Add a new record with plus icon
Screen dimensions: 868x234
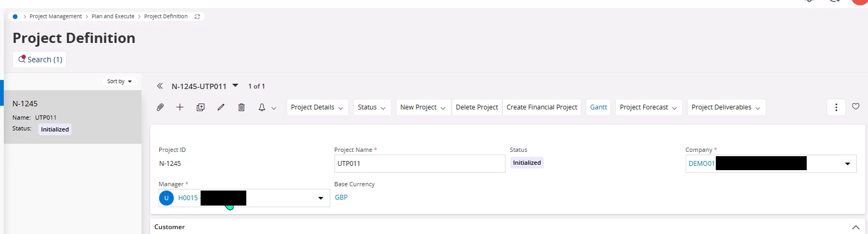[x=180, y=107]
